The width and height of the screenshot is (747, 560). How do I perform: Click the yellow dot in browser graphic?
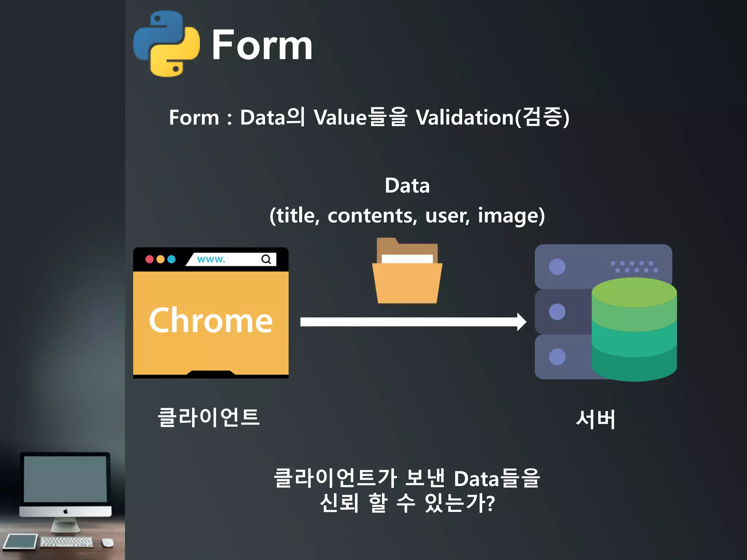pos(160,259)
